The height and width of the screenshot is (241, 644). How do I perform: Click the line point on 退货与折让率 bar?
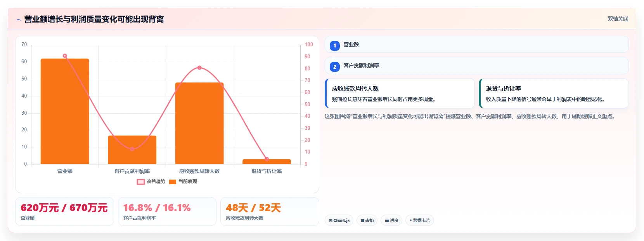(x=267, y=159)
